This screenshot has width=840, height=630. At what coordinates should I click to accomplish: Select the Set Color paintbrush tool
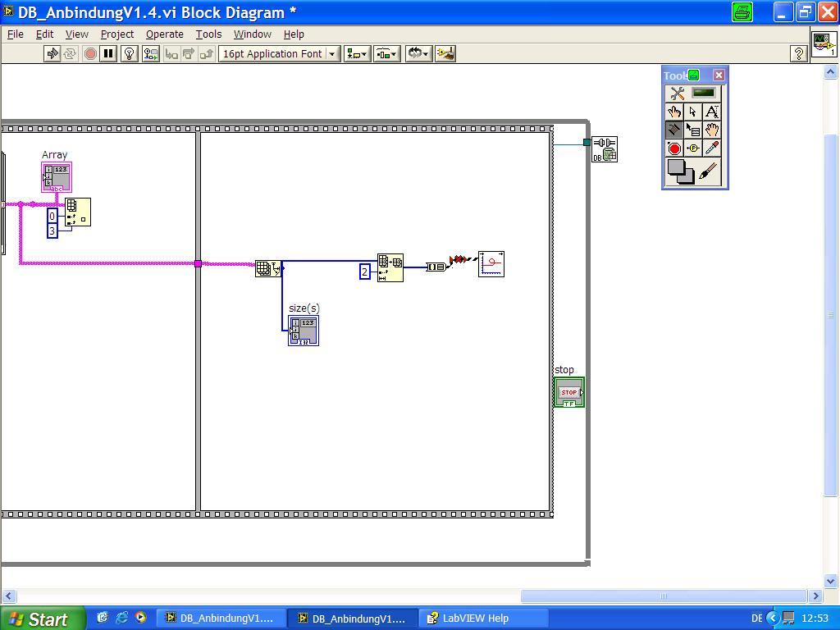(708, 171)
